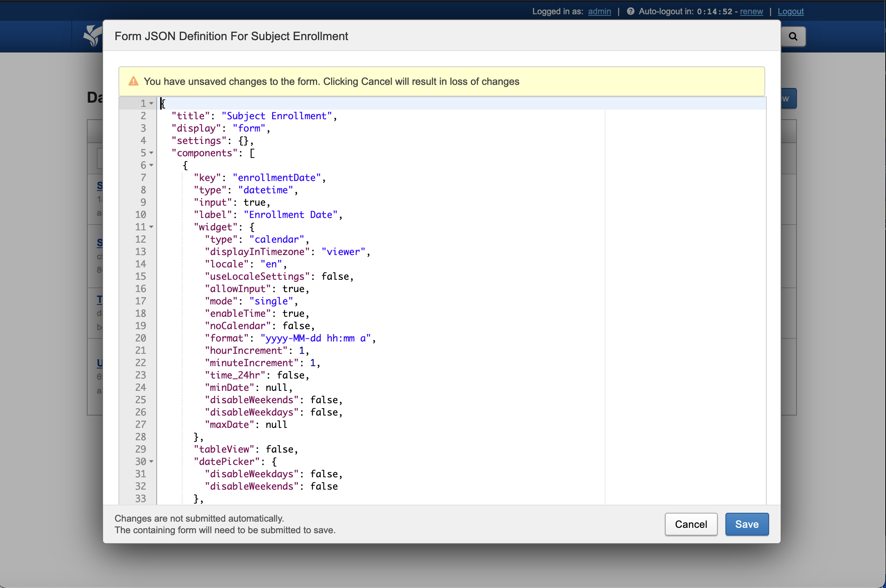Save the JSON definition

coord(747,524)
